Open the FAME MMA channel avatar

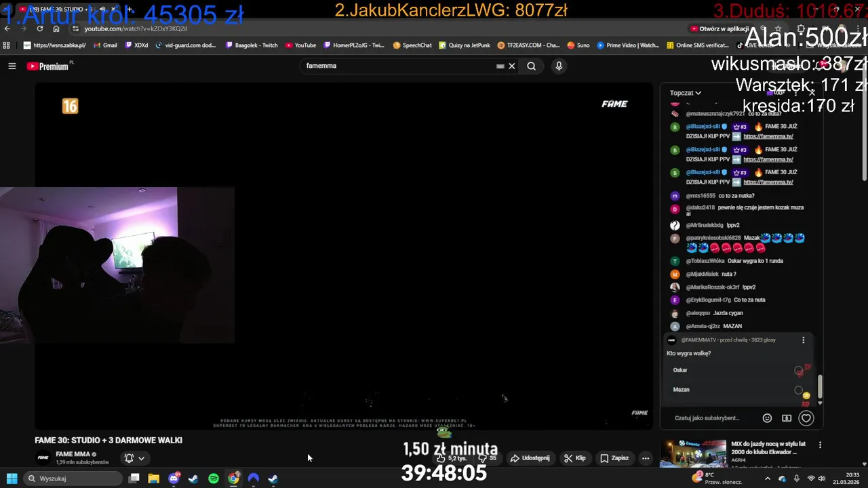[x=43, y=457]
